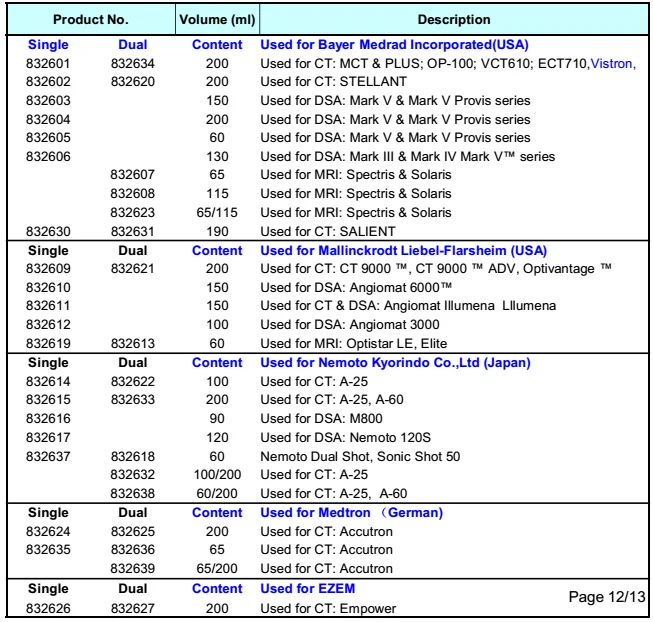Click dual product number 832621
The height and width of the screenshot is (622, 653).
133,269
